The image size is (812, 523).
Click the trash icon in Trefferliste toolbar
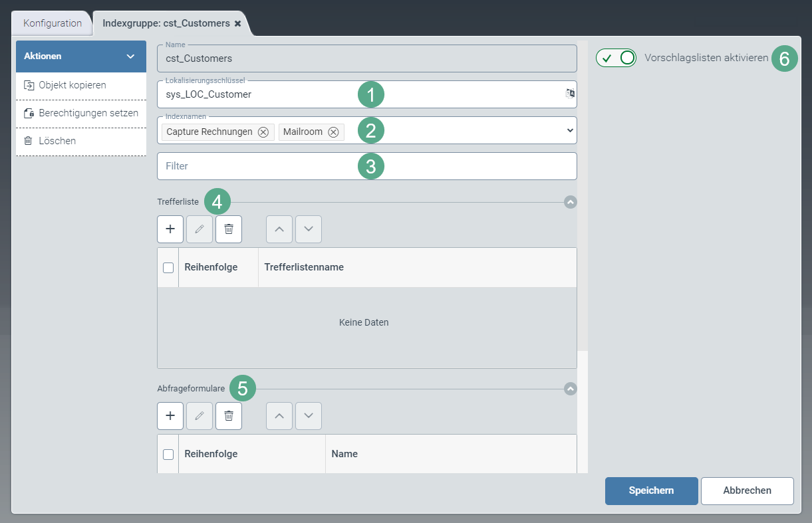click(x=229, y=229)
